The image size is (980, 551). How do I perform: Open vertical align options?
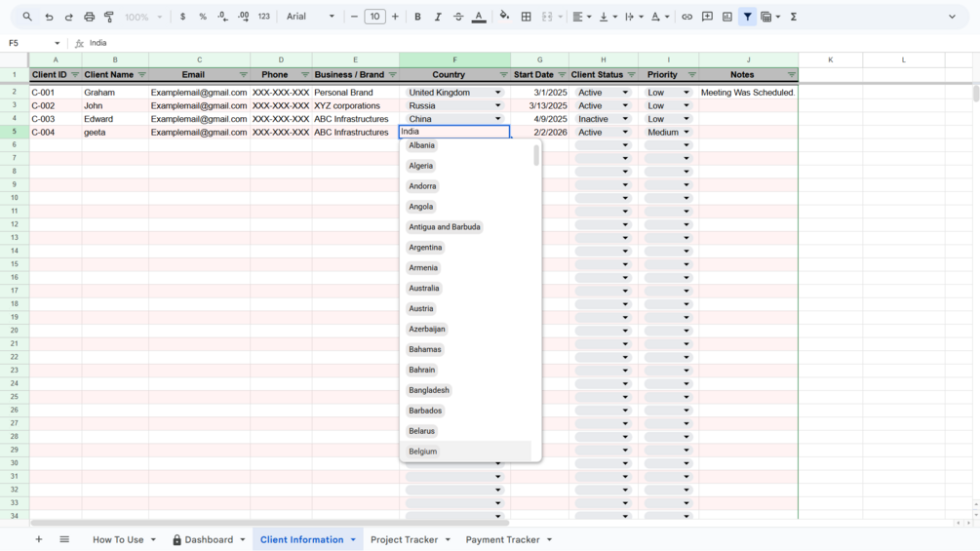tap(608, 17)
